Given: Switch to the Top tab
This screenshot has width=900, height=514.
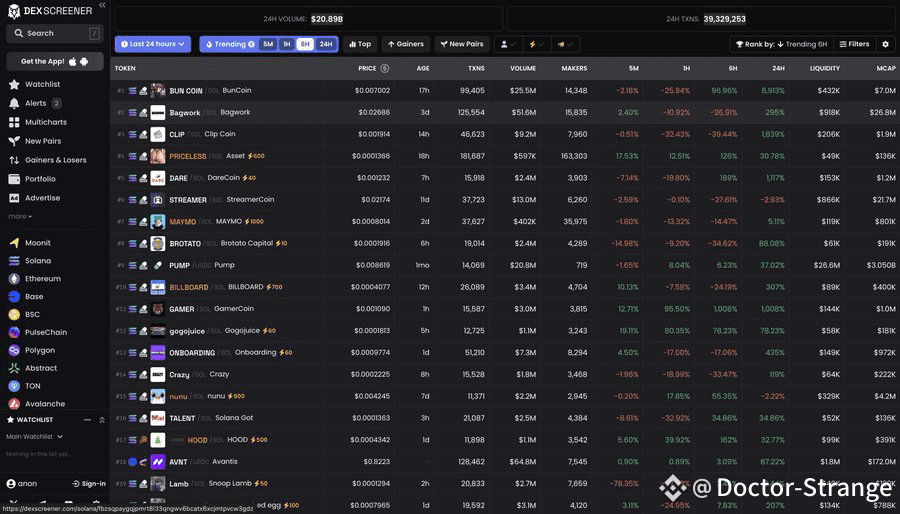Looking at the screenshot, I should click(360, 44).
